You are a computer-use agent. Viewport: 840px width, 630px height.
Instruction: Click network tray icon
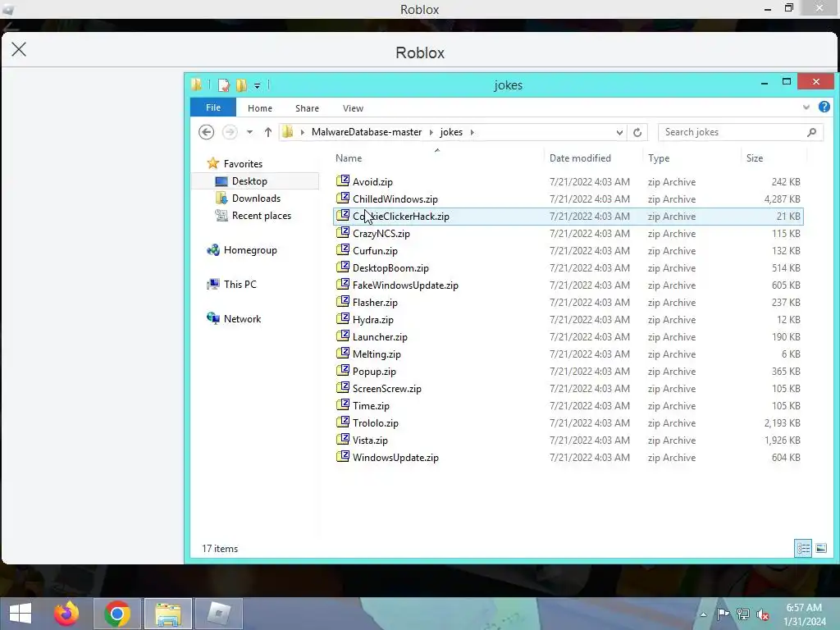pyautogui.click(x=742, y=614)
